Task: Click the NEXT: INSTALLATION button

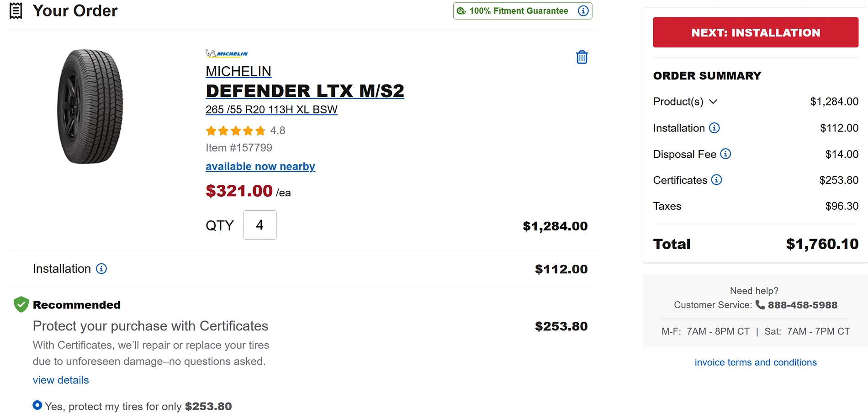Action: click(x=755, y=32)
